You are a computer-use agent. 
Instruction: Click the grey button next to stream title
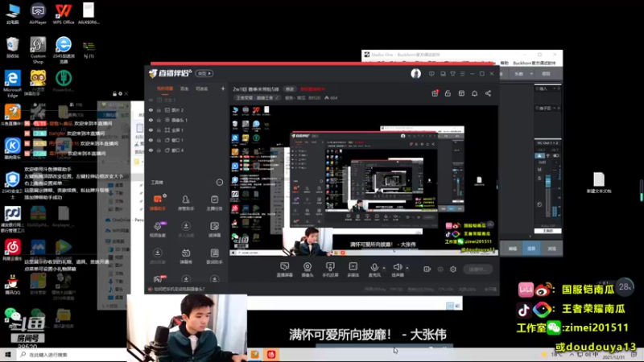pos(290,89)
